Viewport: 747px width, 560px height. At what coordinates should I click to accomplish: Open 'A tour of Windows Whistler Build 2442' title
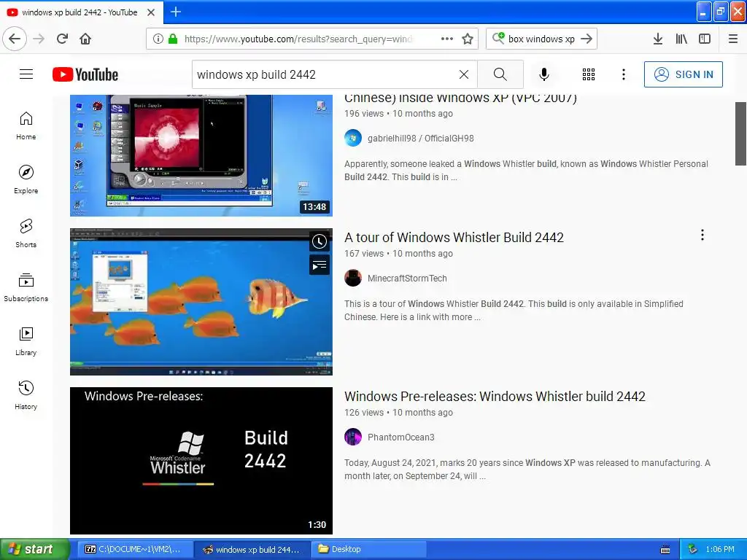coord(454,237)
